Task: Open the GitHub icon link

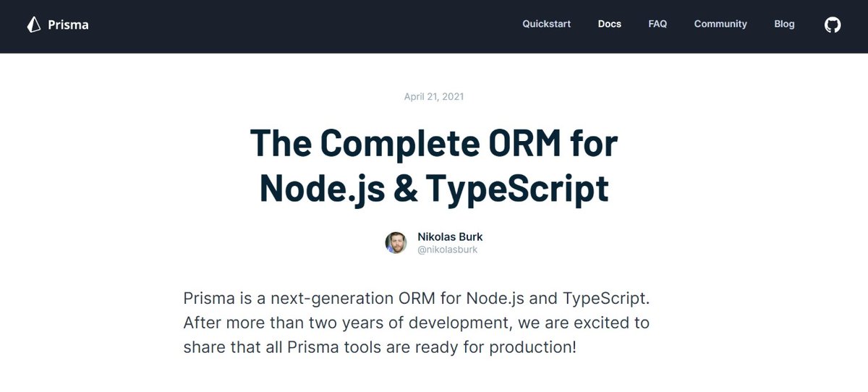Action: point(833,25)
